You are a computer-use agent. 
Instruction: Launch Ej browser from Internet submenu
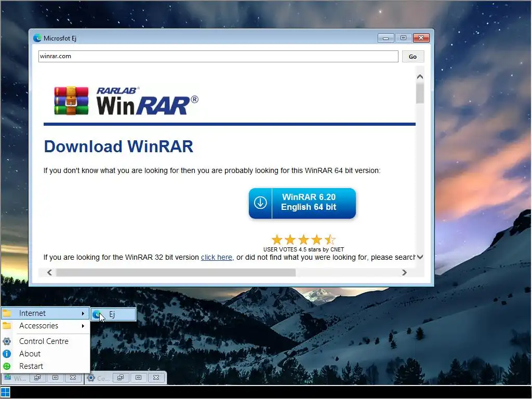(113, 314)
